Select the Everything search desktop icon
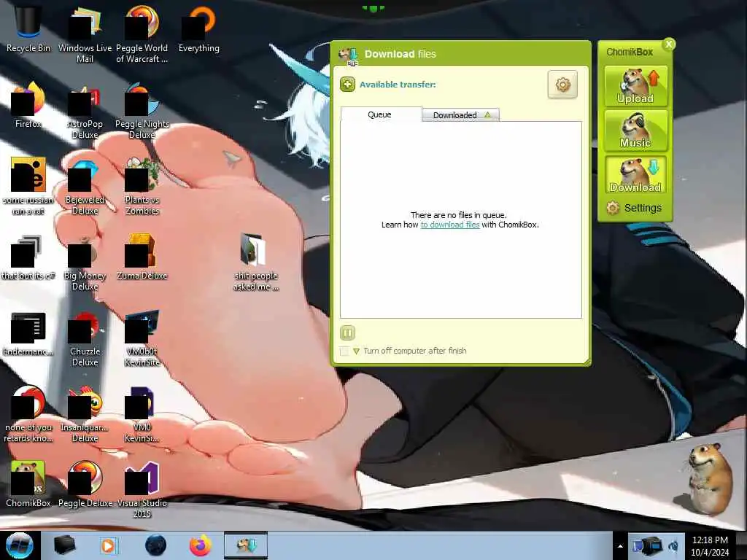Image resolution: width=747 pixels, height=560 pixels. click(199, 28)
